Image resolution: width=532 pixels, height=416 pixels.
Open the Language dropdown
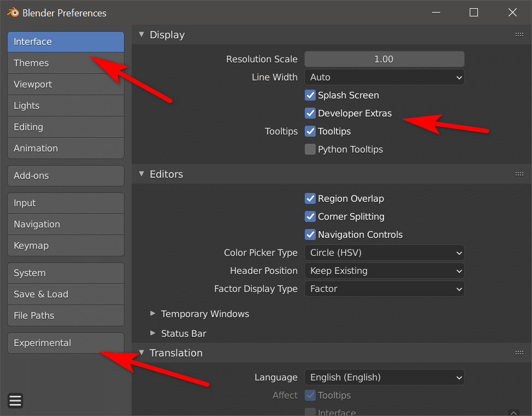coord(385,377)
